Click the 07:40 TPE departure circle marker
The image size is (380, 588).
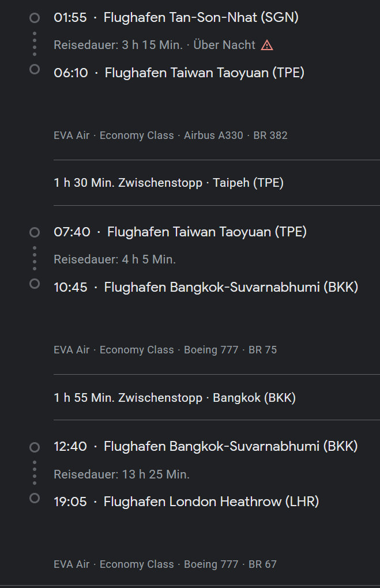[35, 232]
